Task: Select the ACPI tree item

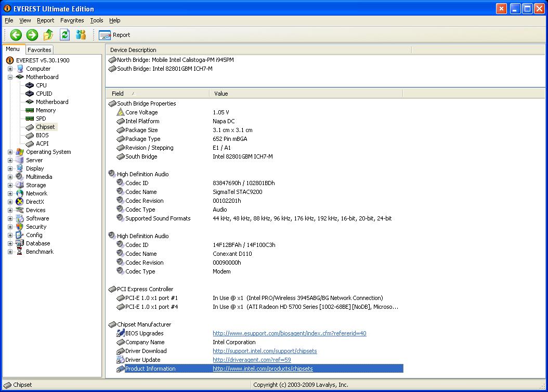Action: (42, 143)
